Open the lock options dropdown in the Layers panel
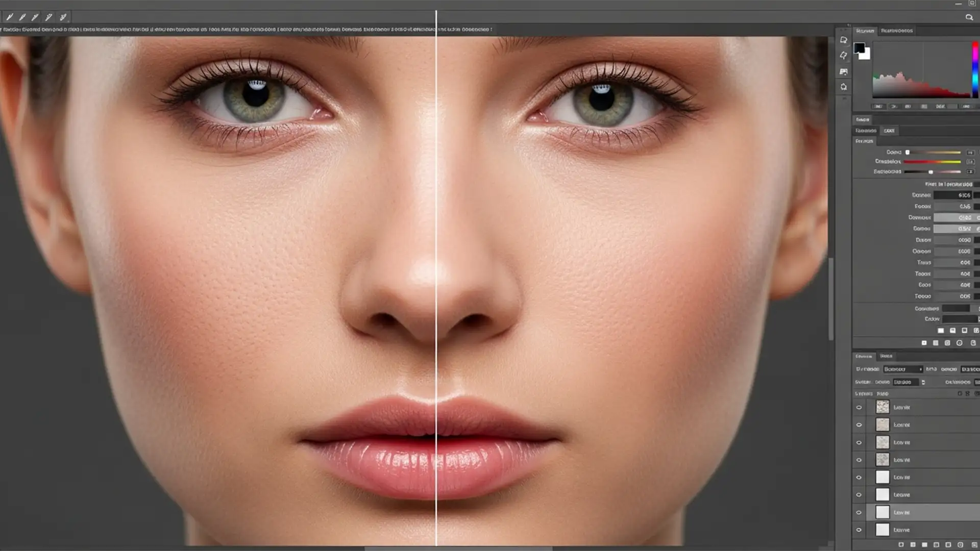The image size is (980, 551). [906, 382]
